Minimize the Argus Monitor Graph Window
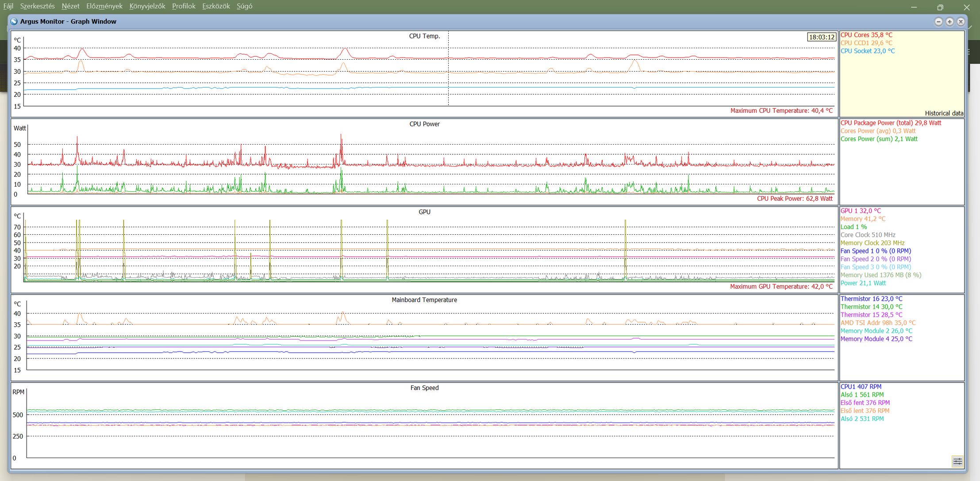Screen dimensions: 980x481 click(938, 21)
